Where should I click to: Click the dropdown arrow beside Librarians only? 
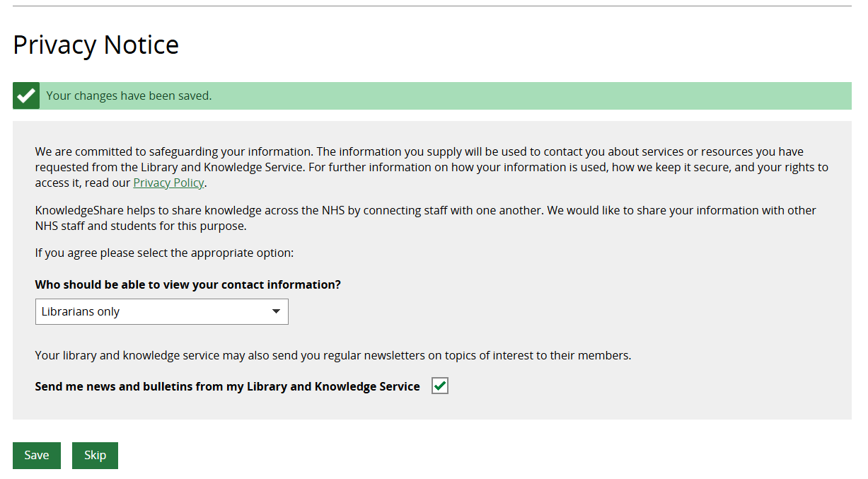click(x=276, y=311)
